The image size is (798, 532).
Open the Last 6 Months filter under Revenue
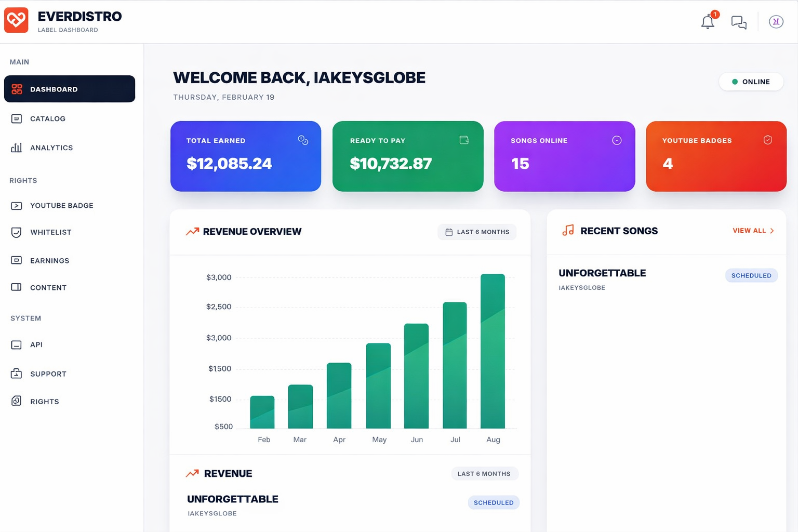coord(484,473)
